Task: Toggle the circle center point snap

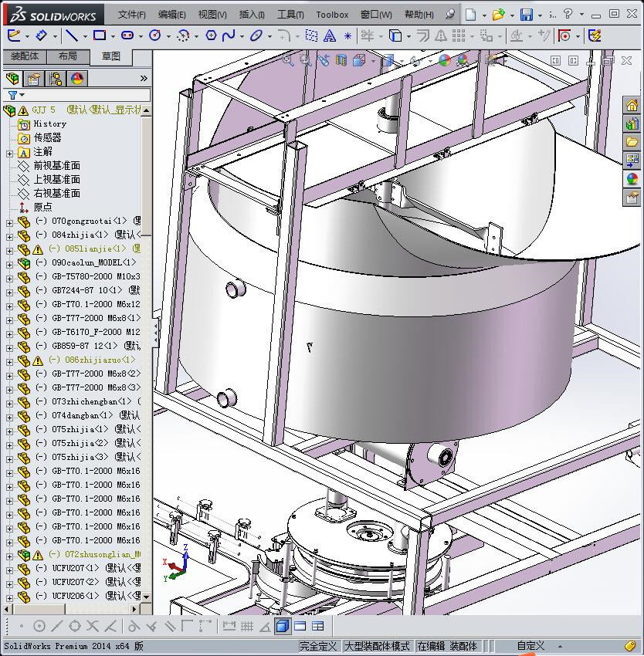Action: pos(39,626)
